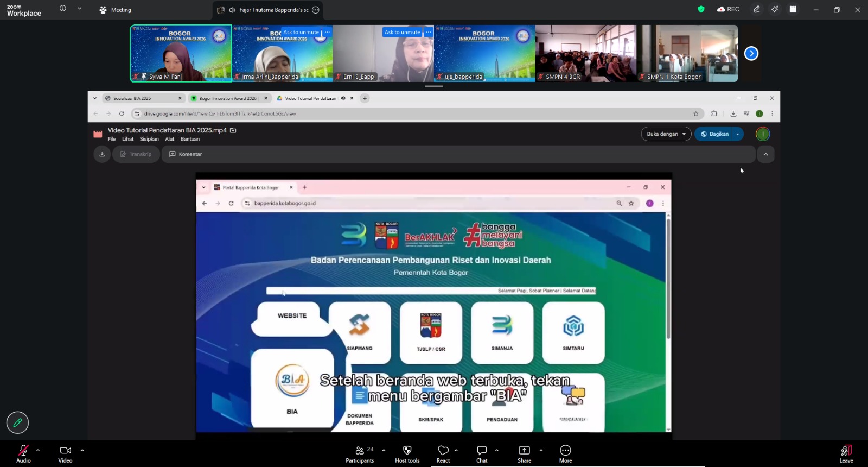Download the video with the Drive download icon
This screenshot has width=868, height=467.
(x=102, y=154)
